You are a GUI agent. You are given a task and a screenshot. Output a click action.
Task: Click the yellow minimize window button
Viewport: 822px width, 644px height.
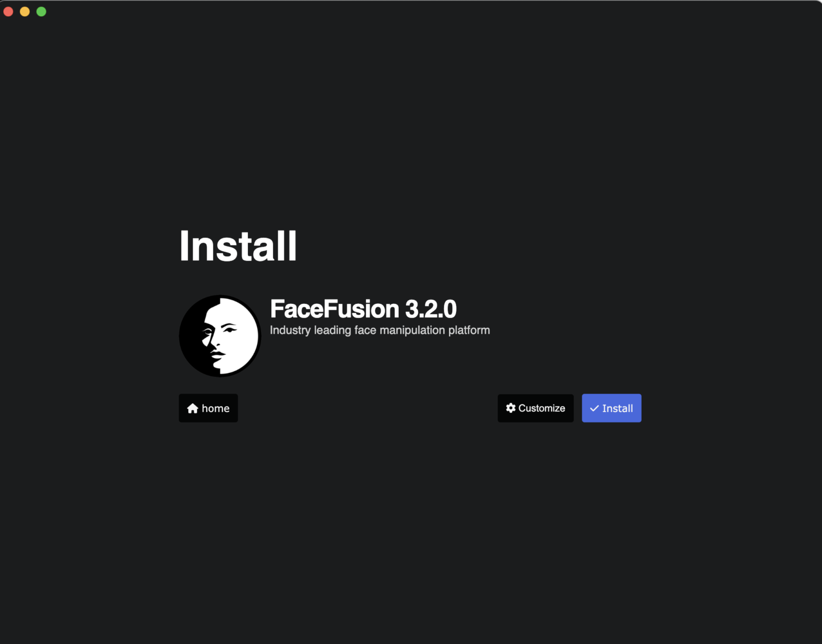(25, 12)
